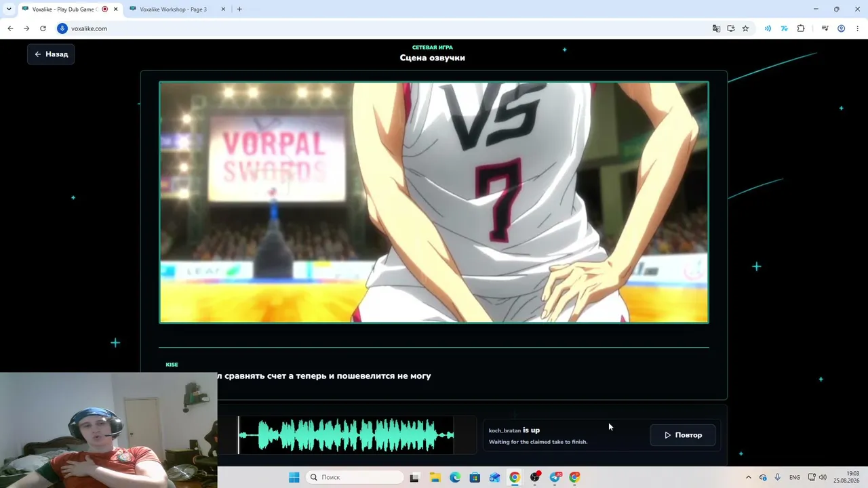
Task: Switch to the Voxalike Play Dub Game tab
Action: (64, 9)
